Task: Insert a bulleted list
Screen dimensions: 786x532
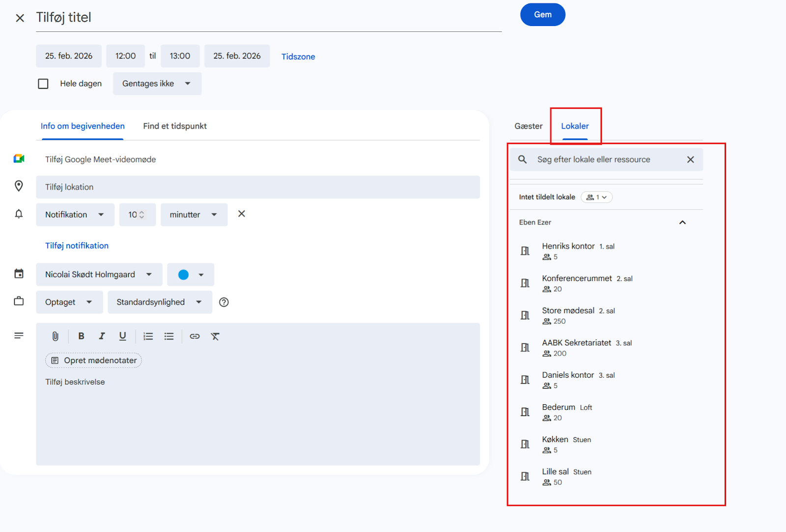Action: click(169, 336)
